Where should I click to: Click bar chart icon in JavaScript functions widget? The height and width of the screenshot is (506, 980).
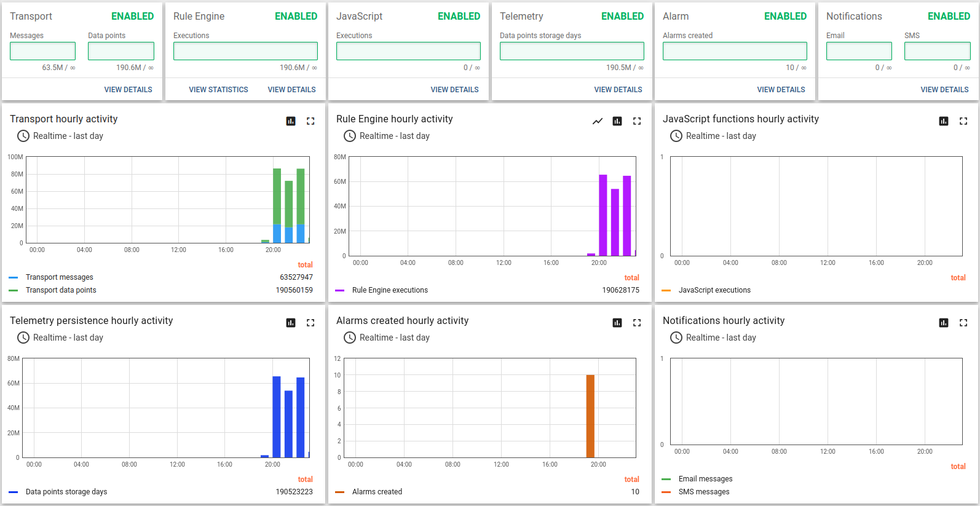tap(944, 121)
